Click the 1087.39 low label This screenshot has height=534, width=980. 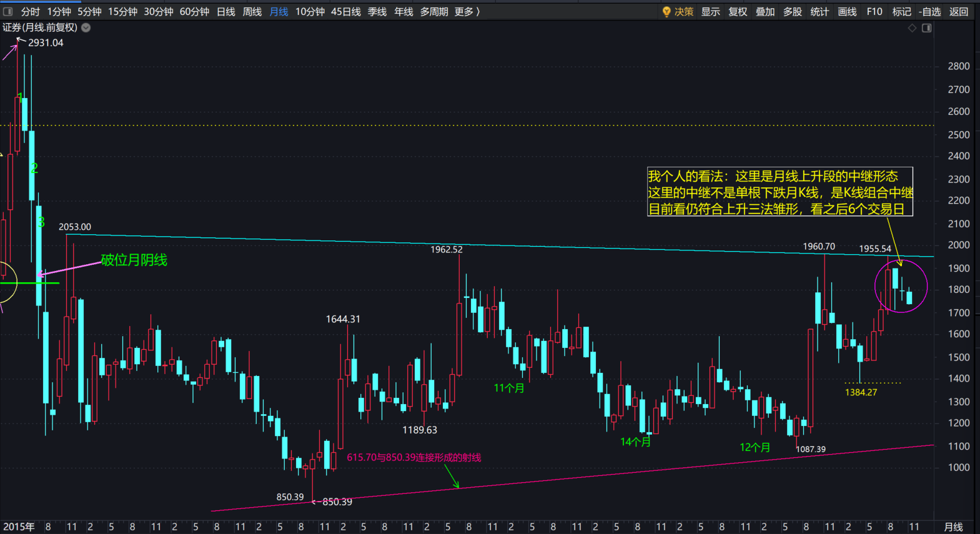811,449
